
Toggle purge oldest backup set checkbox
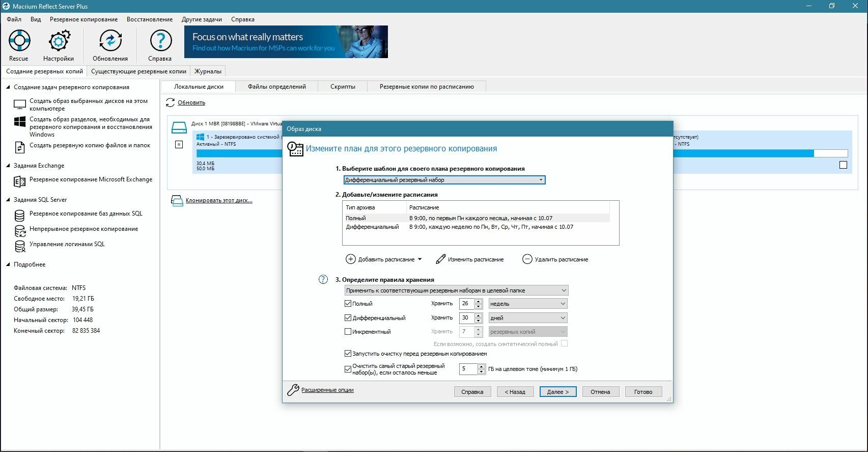348,369
